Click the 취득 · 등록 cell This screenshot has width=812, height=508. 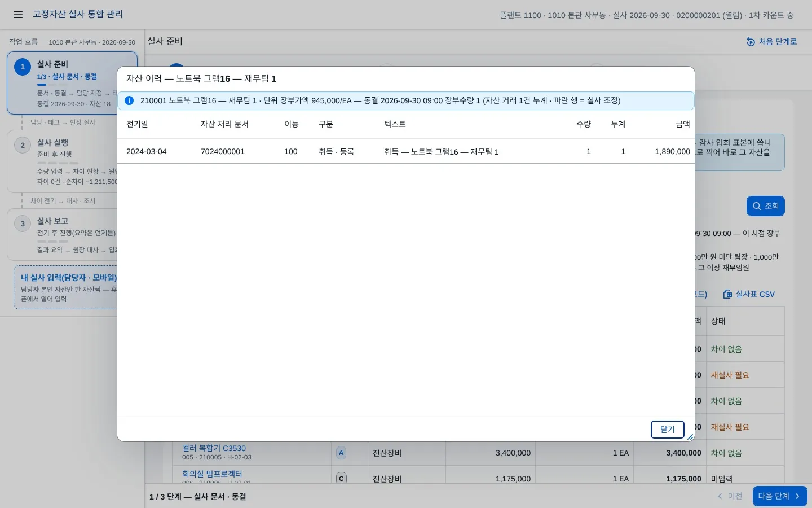tap(336, 152)
